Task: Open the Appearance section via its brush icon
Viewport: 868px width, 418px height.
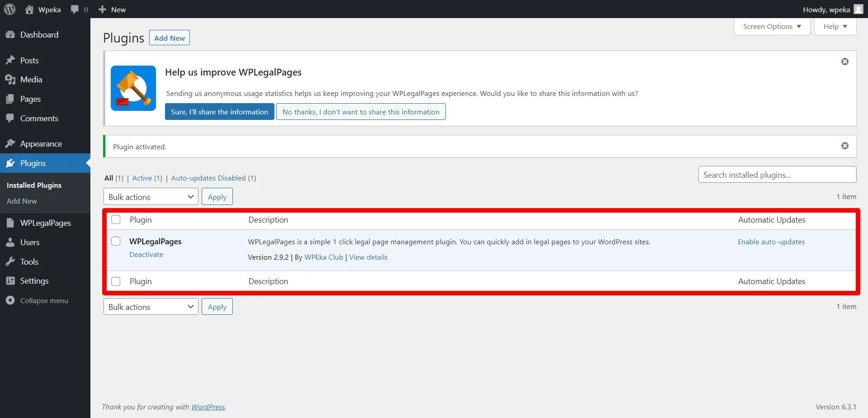Action: (x=10, y=143)
